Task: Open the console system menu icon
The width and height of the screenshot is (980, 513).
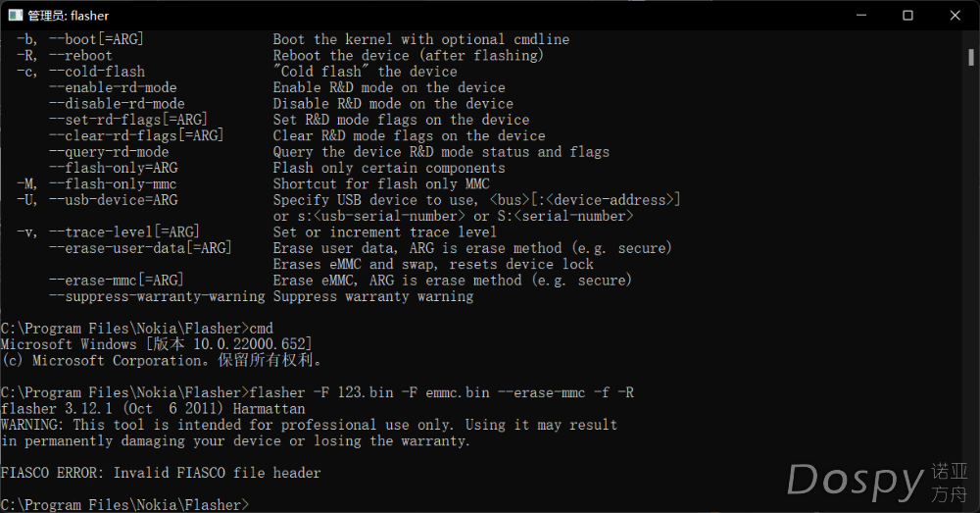Action: (15, 15)
